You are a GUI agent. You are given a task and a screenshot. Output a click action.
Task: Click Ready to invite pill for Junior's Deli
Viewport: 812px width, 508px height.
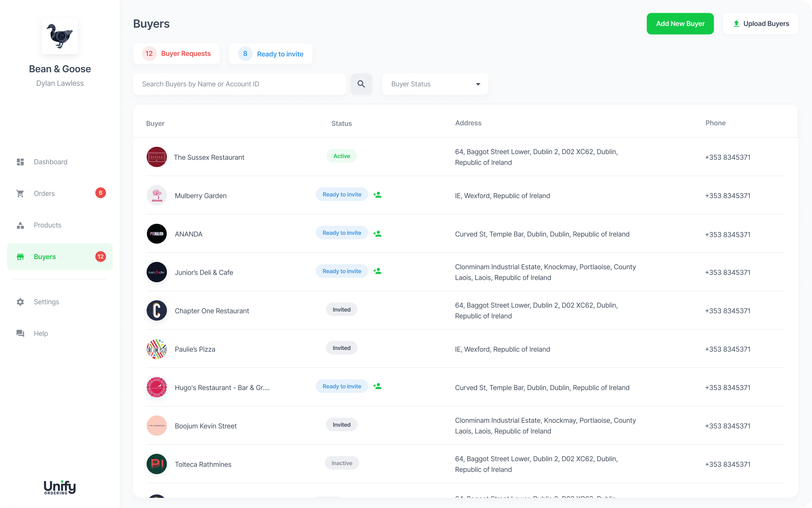342,271
